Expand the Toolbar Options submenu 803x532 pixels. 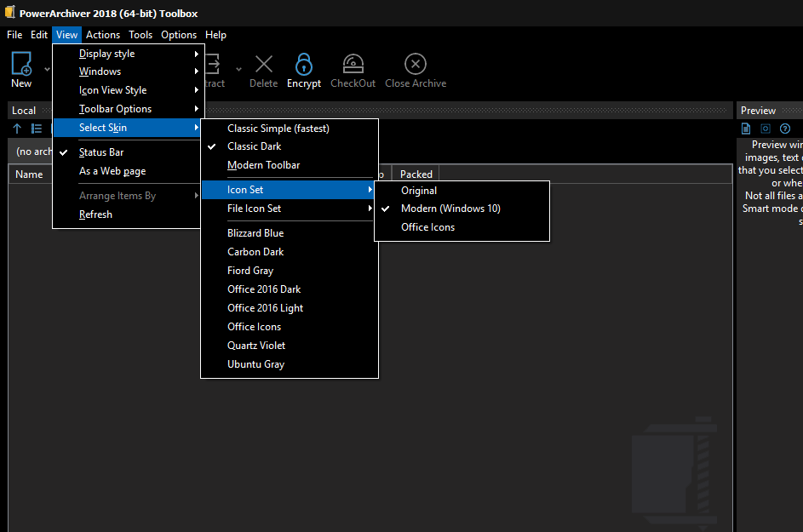pyautogui.click(x=129, y=109)
